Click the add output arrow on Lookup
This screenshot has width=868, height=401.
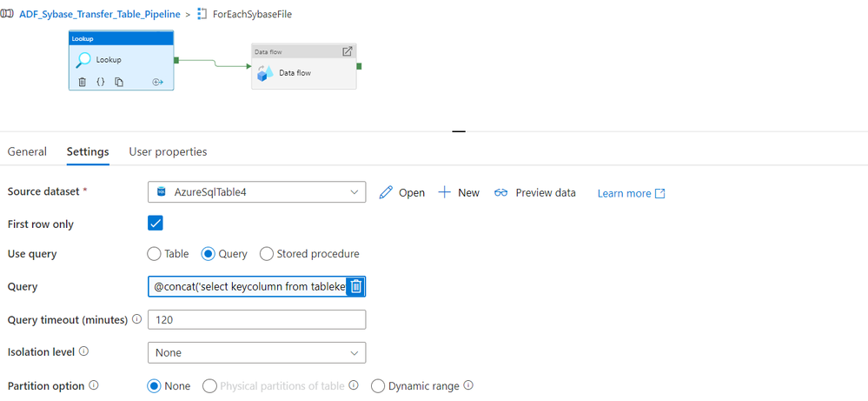tap(158, 82)
